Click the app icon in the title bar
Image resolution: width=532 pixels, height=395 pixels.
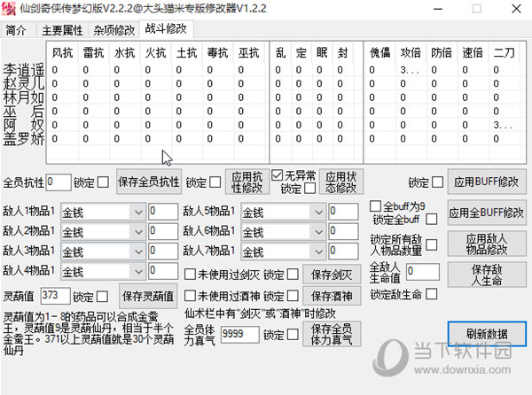(9, 9)
